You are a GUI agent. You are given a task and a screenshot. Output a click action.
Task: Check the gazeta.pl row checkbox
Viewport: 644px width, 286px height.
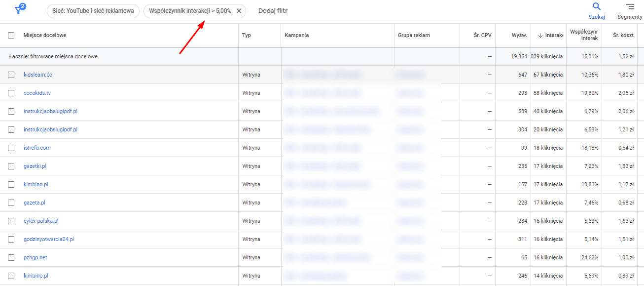[x=11, y=203]
